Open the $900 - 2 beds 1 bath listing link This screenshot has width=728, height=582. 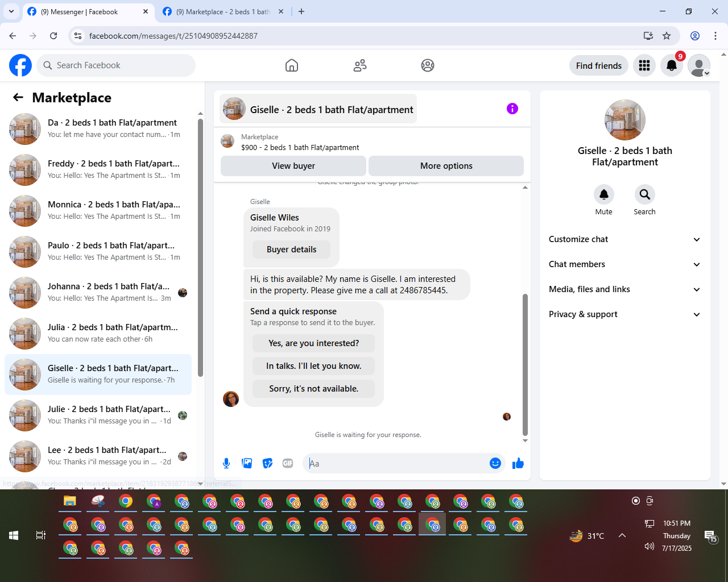pyautogui.click(x=300, y=147)
